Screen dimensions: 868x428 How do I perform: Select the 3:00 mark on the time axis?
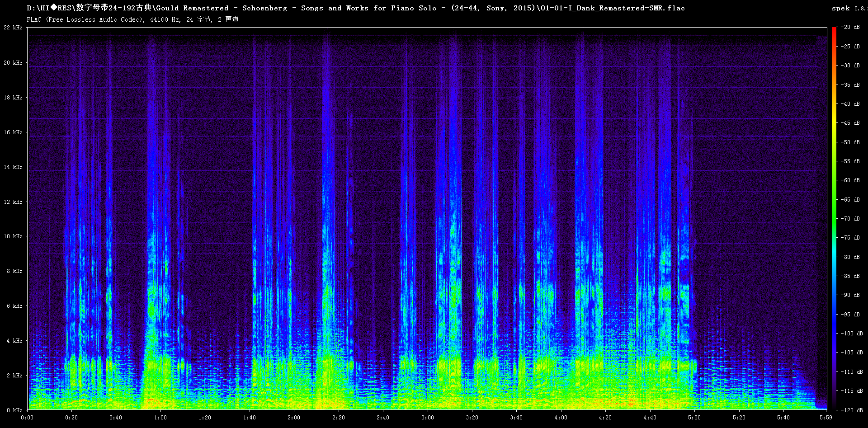pos(428,418)
